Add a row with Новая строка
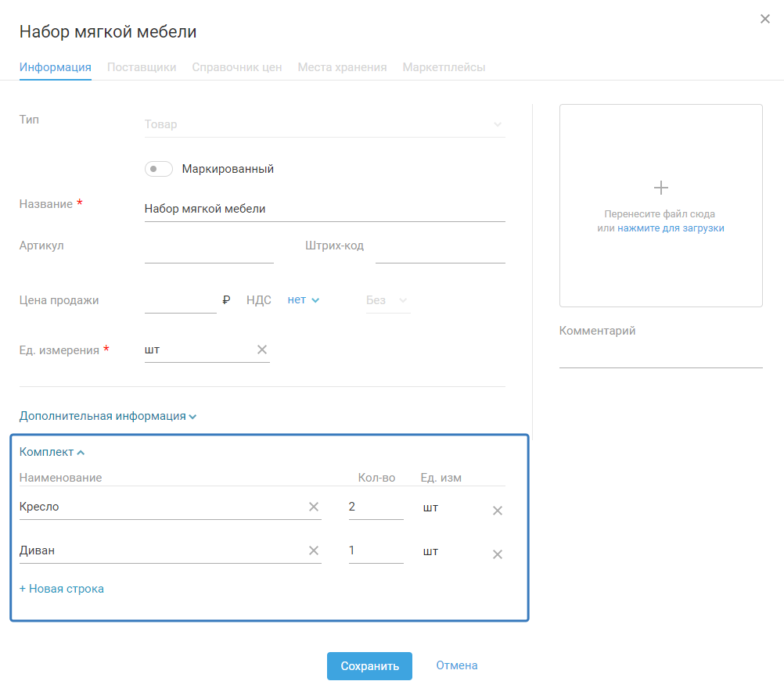The height and width of the screenshot is (699, 784). [62, 589]
